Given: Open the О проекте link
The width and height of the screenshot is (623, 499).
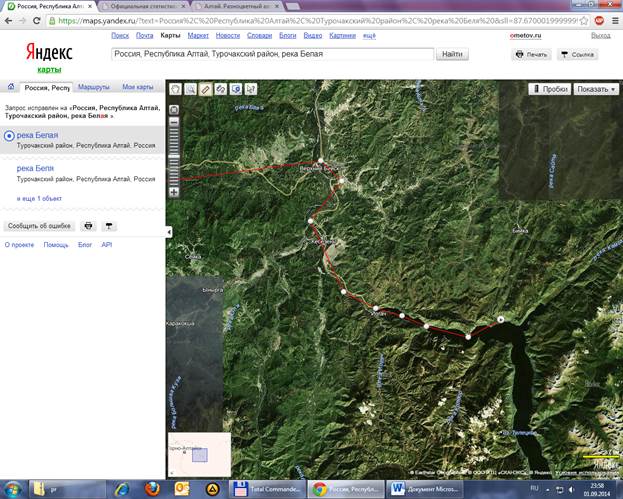Looking at the screenshot, I should (x=19, y=245).
